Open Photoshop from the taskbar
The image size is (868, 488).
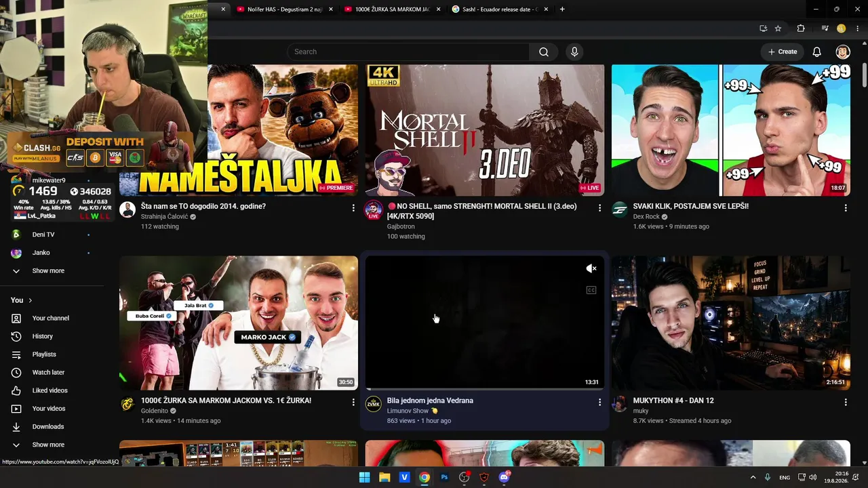[444, 477]
